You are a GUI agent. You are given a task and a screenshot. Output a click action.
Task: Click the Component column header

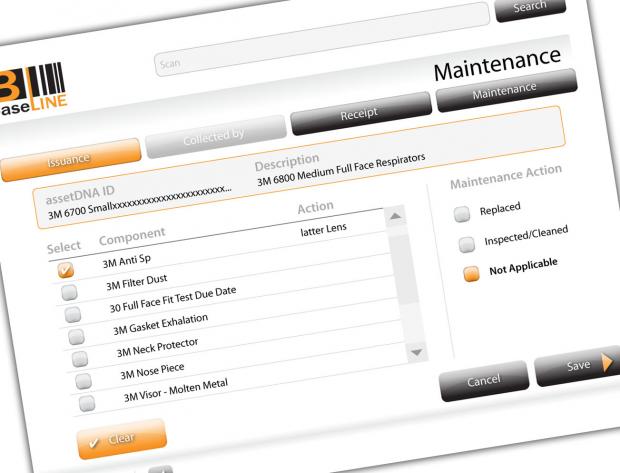132,236
